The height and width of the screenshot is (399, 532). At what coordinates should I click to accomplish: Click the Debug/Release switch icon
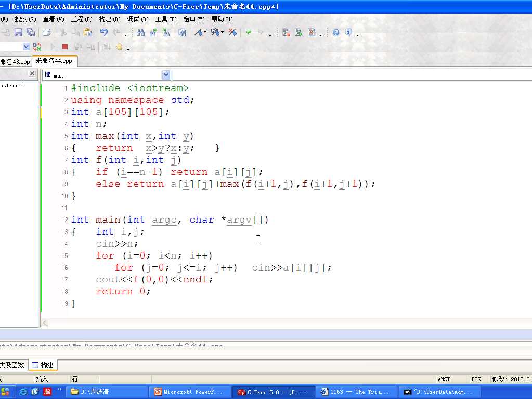click(37, 47)
